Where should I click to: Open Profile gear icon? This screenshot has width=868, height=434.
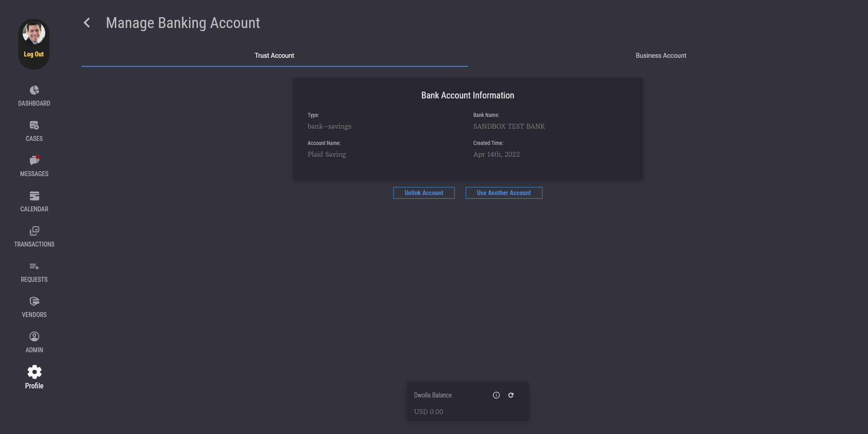point(34,372)
